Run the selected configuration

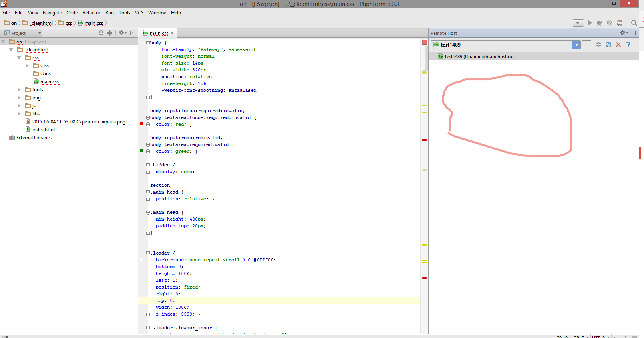coord(590,23)
